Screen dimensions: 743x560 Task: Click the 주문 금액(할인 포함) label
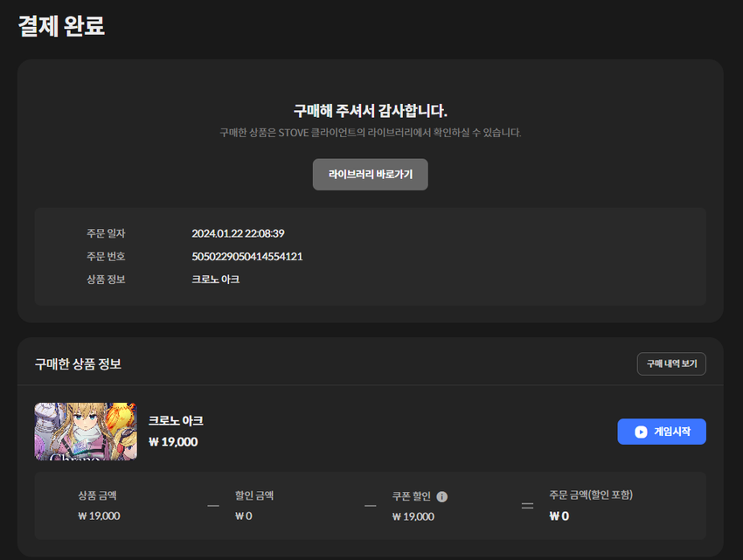tap(591, 494)
